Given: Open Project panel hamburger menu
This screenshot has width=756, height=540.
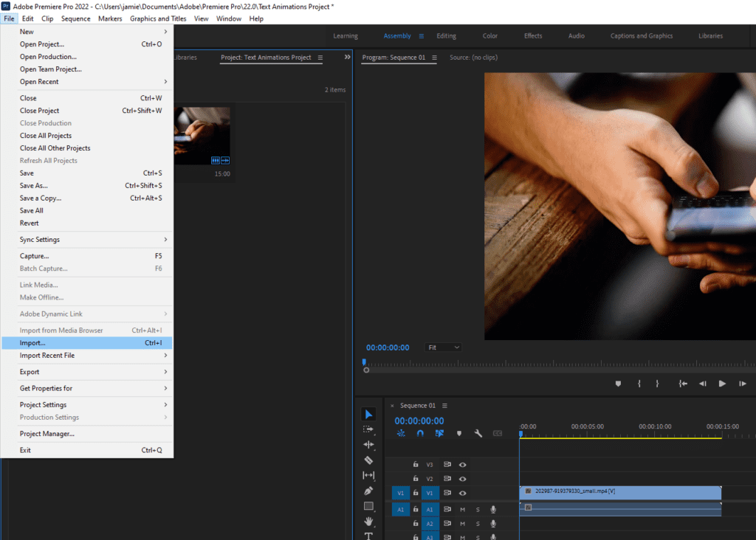Looking at the screenshot, I should click(320, 58).
